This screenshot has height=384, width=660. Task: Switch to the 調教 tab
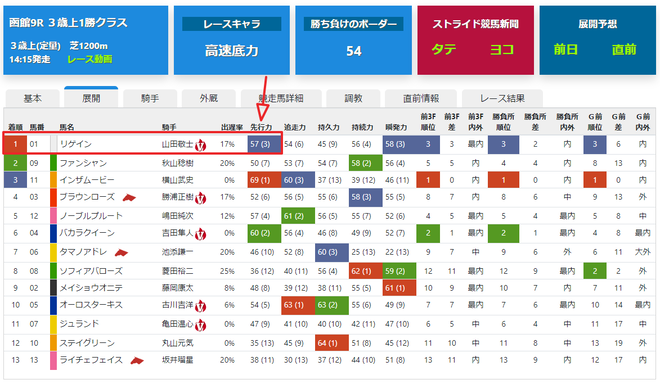coord(353,99)
